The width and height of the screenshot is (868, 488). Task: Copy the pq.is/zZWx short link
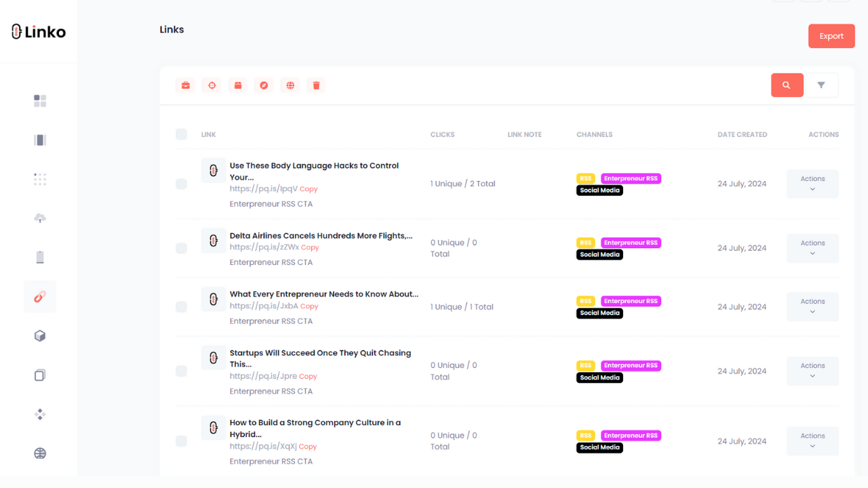pos(310,248)
